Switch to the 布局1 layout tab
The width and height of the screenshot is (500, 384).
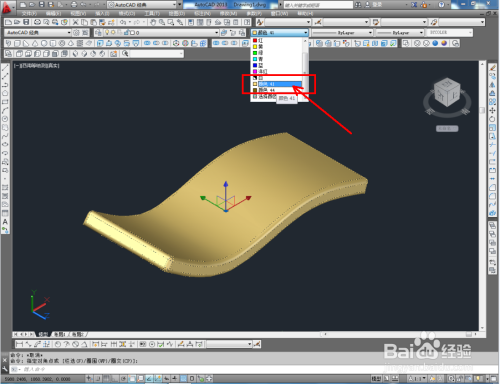(59, 334)
